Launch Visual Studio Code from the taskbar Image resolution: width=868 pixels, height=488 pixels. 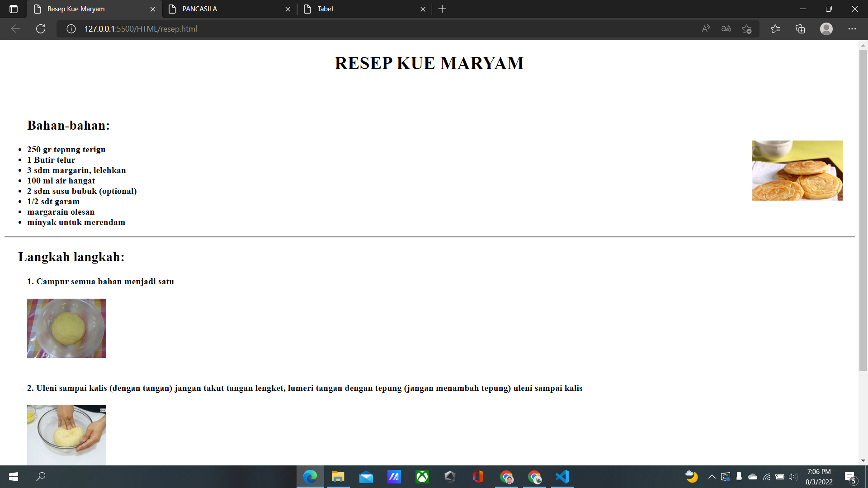562,476
